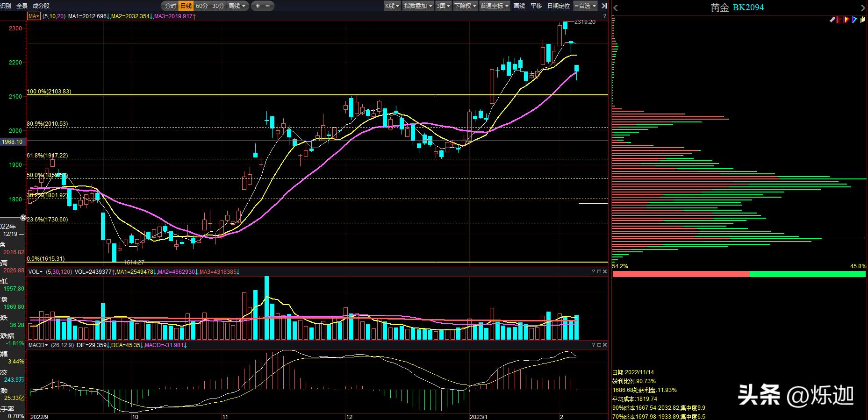This screenshot has width=868, height=420.
Task: Open the MA indicator dropdown
Action: click(34, 16)
